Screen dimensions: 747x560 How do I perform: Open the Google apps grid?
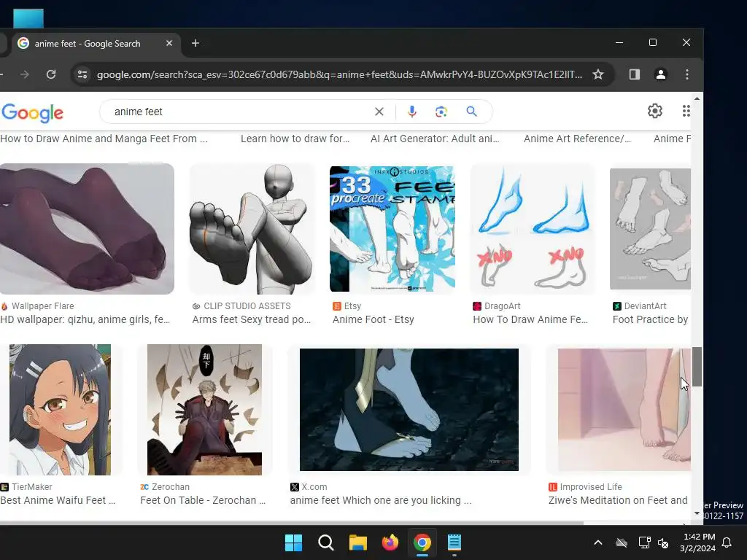686,111
